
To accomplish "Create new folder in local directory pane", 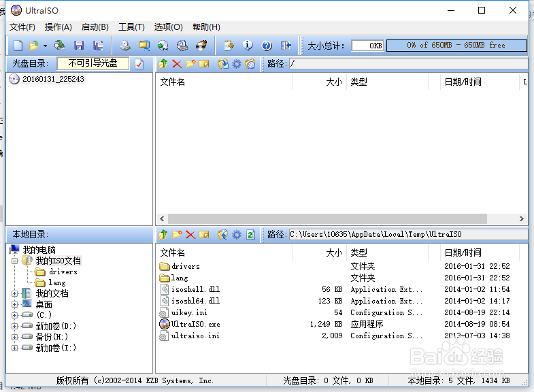I will click(177, 235).
